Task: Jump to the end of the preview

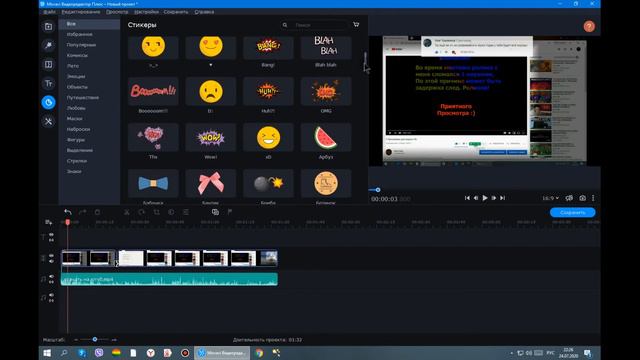Action: coord(502,198)
